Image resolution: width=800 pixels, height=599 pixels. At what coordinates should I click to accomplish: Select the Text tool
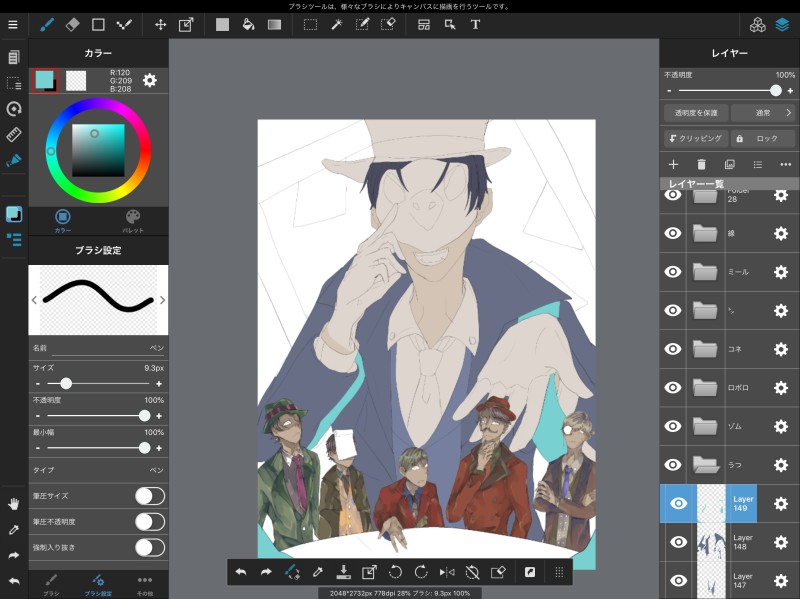(x=475, y=24)
